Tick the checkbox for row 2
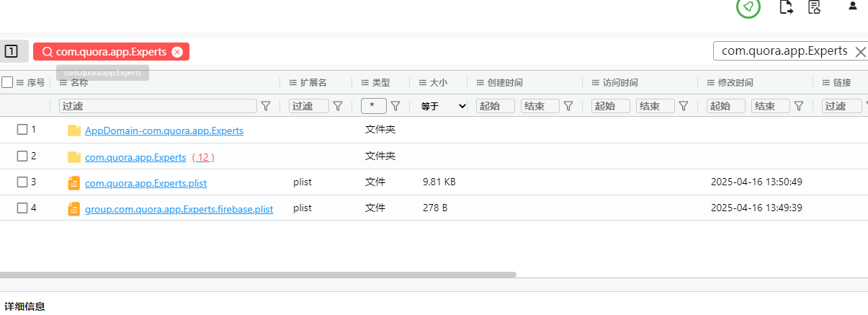Screen dimensions: 868x315 tap(22, 156)
